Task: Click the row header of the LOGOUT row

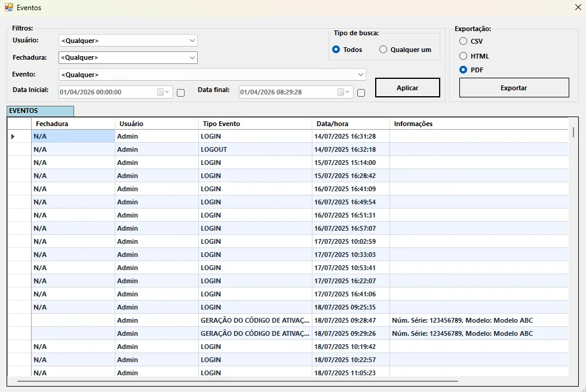Action: (x=19, y=149)
